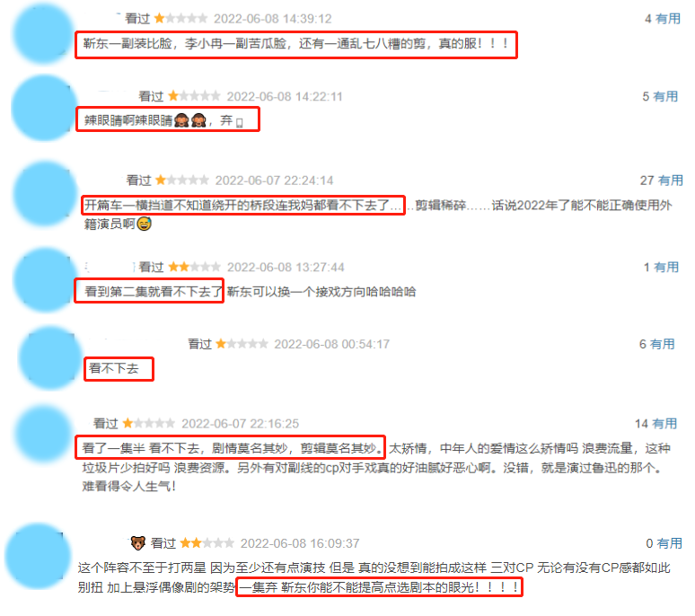Click the 1 有用 vote link
This screenshot has width=695, height=616.
point(661,267)
